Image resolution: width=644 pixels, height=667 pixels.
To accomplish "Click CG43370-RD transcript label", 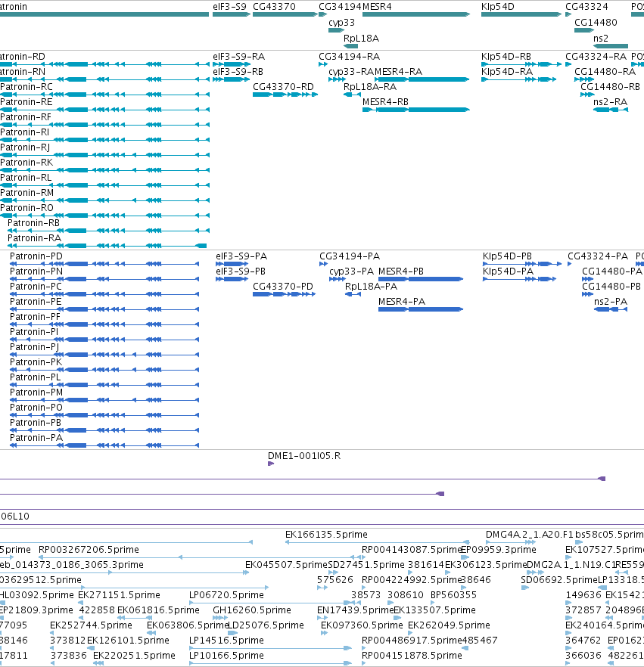I will 283,87.
